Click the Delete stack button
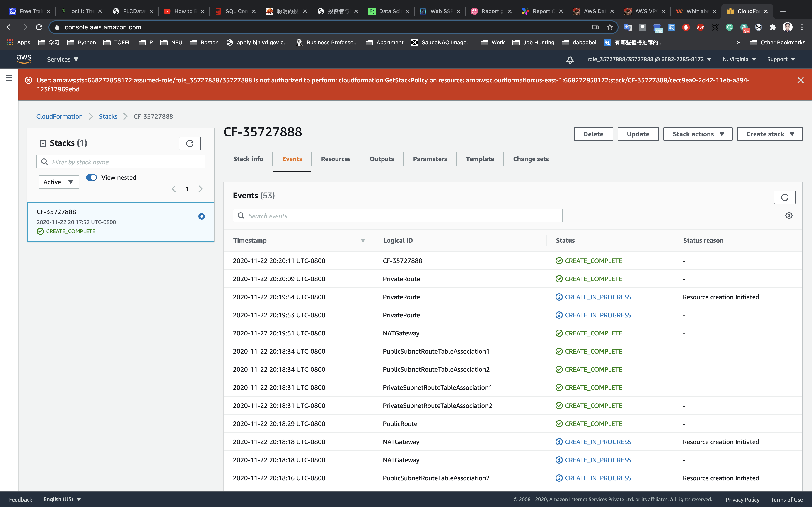812x507 pixels. click(593, 134)
